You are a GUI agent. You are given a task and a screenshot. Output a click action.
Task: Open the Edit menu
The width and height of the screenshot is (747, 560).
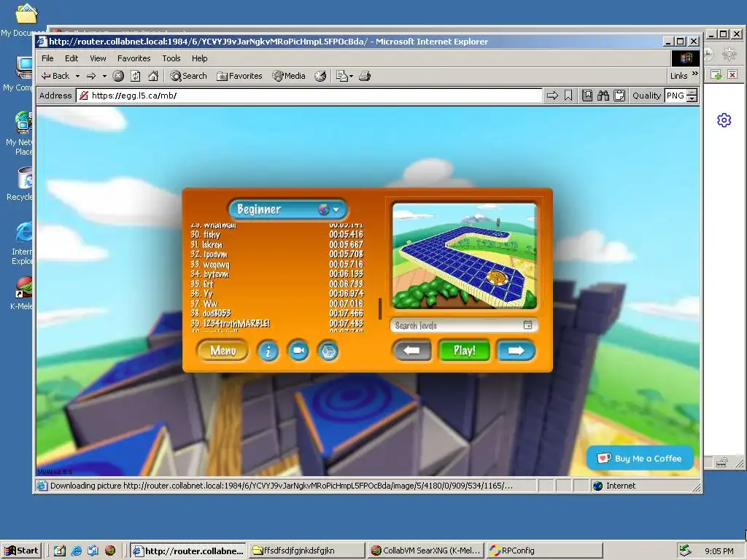(71, 58)
